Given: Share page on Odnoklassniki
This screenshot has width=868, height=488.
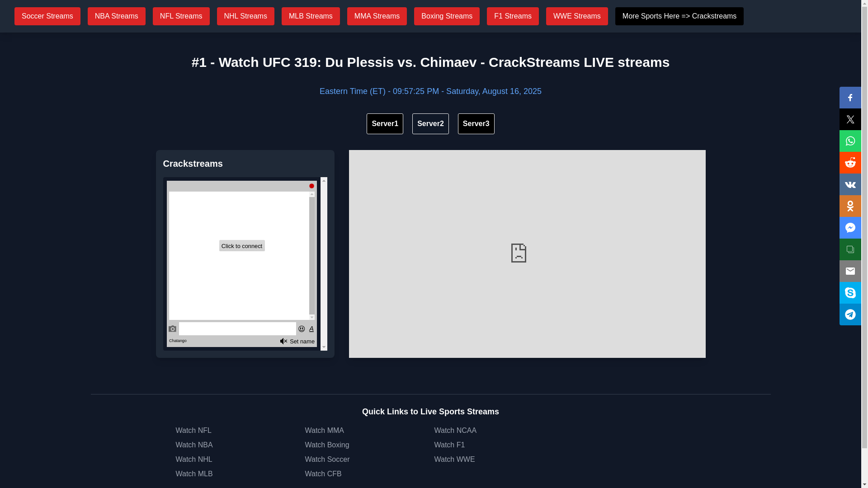Looking at the screenshot, I should [x=850, y=206].
